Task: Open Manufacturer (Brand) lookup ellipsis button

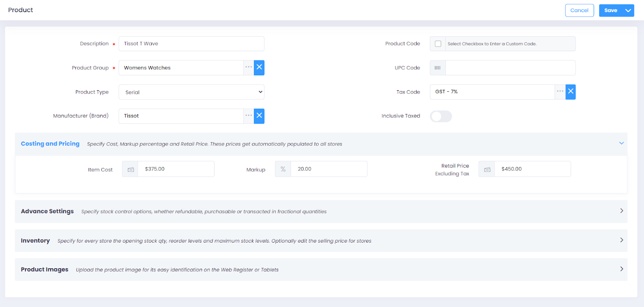Action: pyautogui.click(x=249, y=116)
